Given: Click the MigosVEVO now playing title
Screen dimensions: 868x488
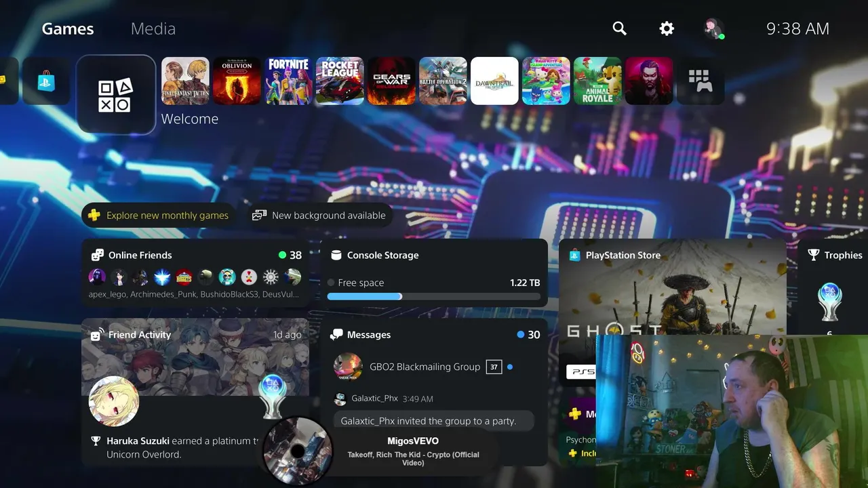Looking at the screenshot, I should point(413,441).
